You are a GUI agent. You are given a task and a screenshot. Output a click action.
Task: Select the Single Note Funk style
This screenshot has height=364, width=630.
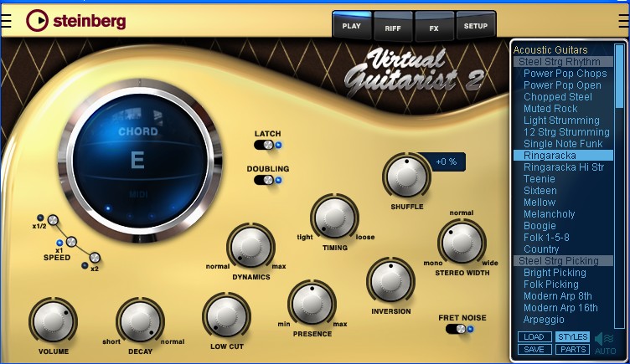pos(563,143)
